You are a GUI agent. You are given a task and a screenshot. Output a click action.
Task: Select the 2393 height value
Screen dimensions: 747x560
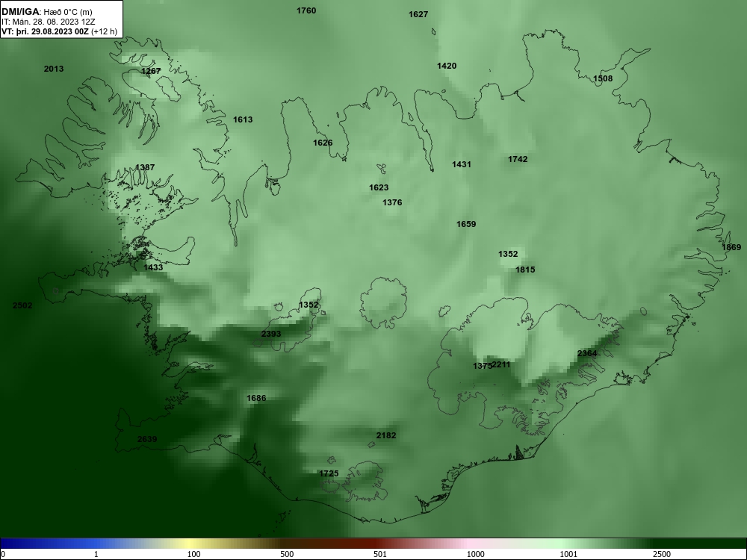[271, 334]
